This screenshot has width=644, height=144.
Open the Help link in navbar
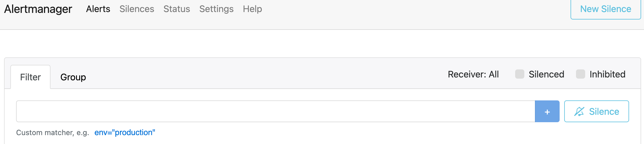pos(252,9)
